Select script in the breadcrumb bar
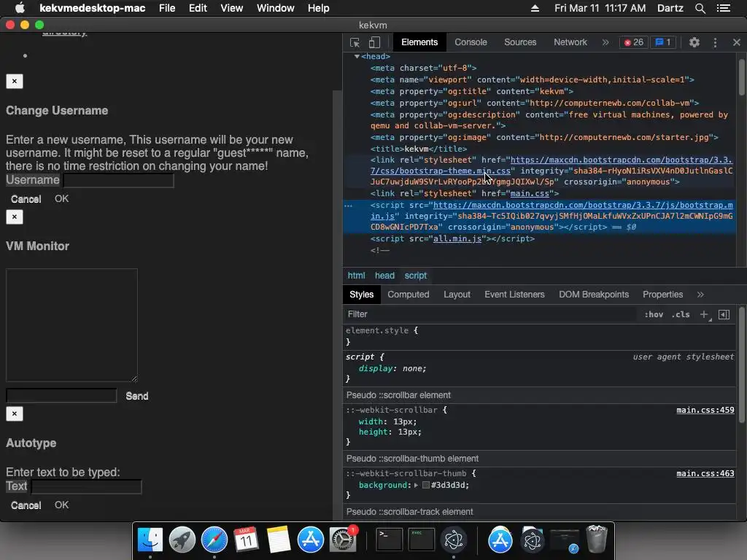This screenshot has width=747, height=560. (415, 276)
